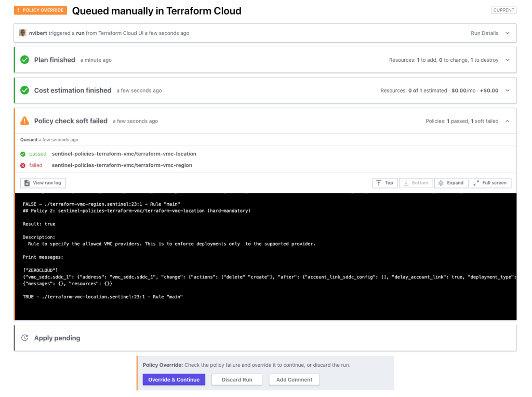
Task: Click the View raw log button
Action: [43, 183]
